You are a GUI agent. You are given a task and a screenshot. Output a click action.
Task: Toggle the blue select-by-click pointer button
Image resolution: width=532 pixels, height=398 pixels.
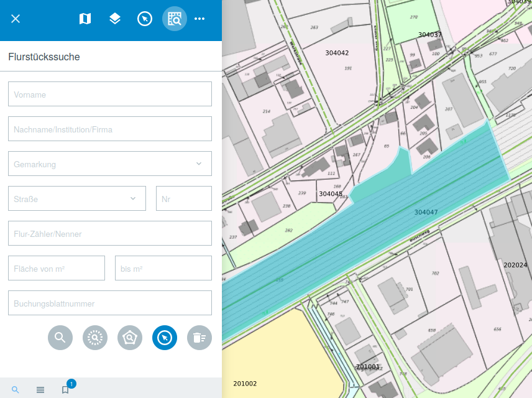click(165, 338)
